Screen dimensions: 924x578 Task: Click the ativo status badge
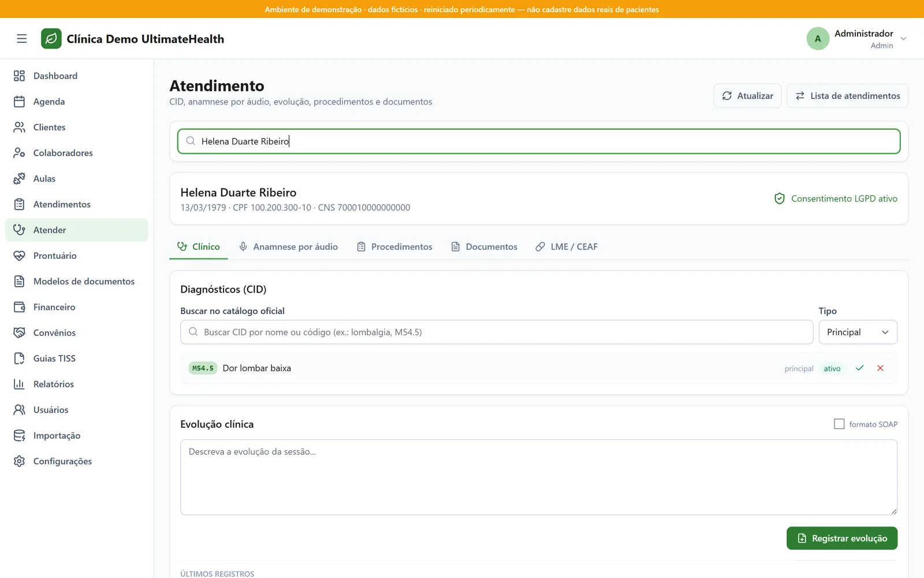pyautogui.click(x=832, y=369)
